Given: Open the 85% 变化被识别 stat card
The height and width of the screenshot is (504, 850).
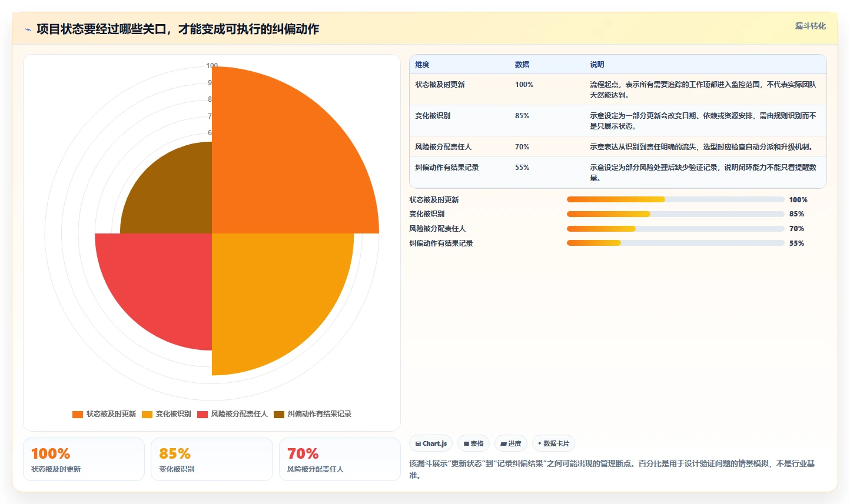Looking at the screenshot, I should click(x=212, y=459).
